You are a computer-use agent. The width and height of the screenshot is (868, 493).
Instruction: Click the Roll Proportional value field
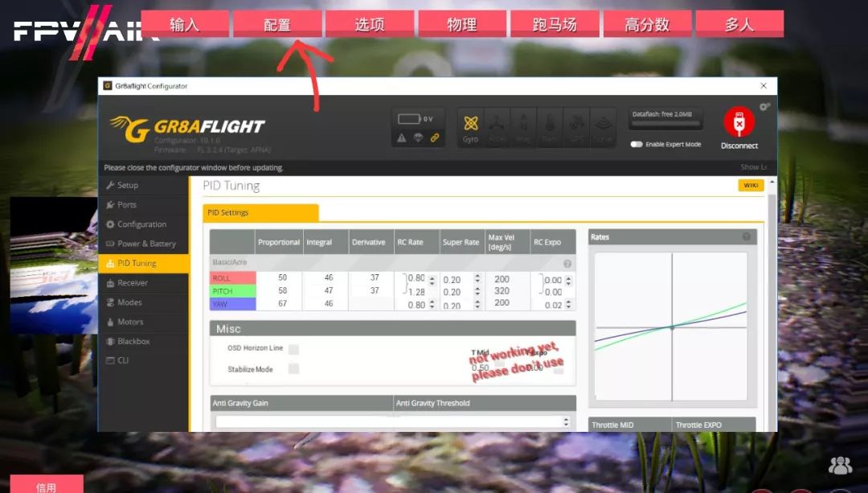(282, 278)
